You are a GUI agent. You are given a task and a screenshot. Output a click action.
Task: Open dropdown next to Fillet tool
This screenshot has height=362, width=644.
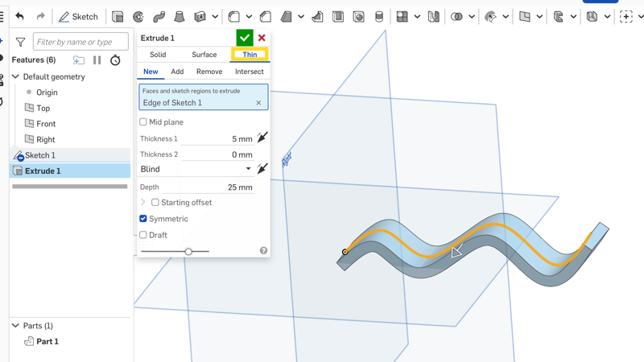(x=249, y=17)
